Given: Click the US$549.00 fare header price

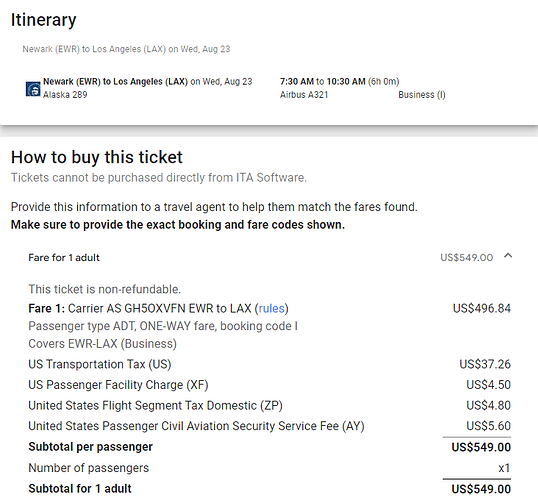Looking at the screenshot, I should [x=467, y=257].
